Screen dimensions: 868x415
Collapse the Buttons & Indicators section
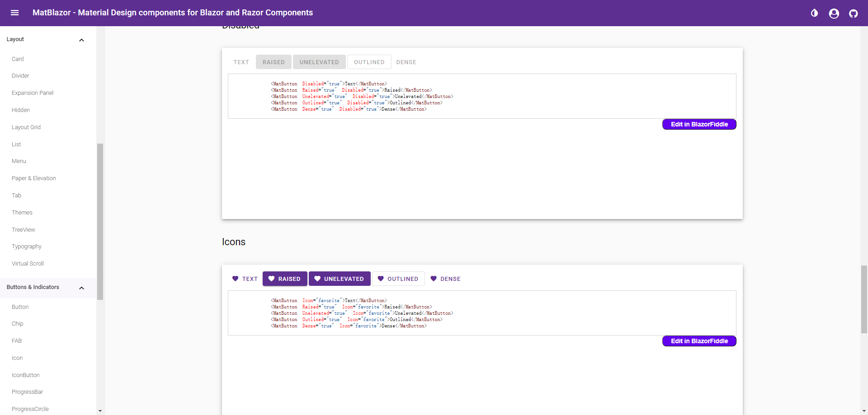pyautogui.click(x=81, y=288)
